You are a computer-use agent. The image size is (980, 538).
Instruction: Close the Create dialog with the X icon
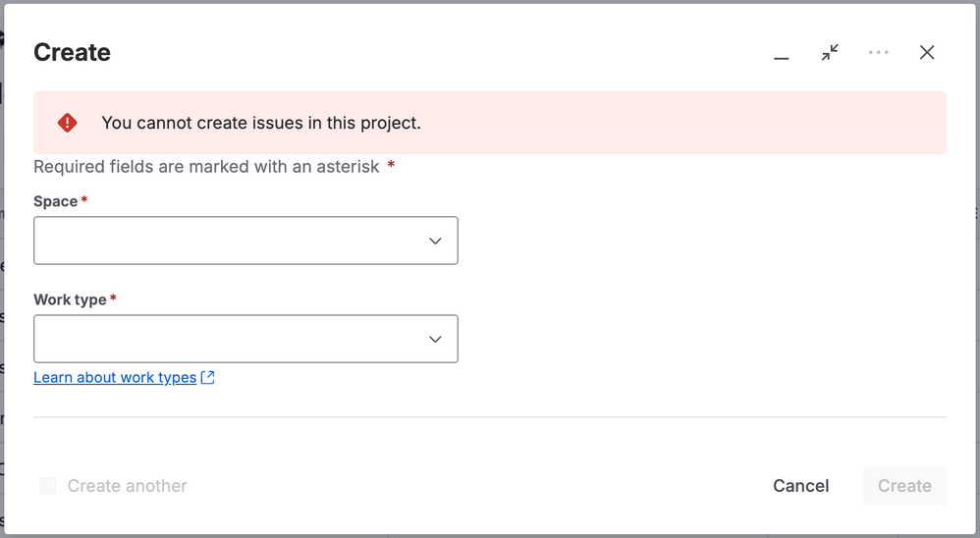pyautogui.click(x=927, y=52)
